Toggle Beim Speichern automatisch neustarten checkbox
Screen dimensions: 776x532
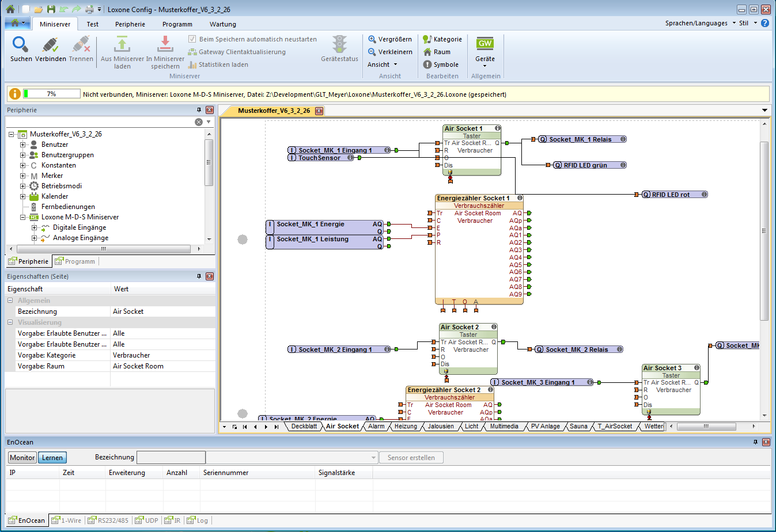click(192, 39)
